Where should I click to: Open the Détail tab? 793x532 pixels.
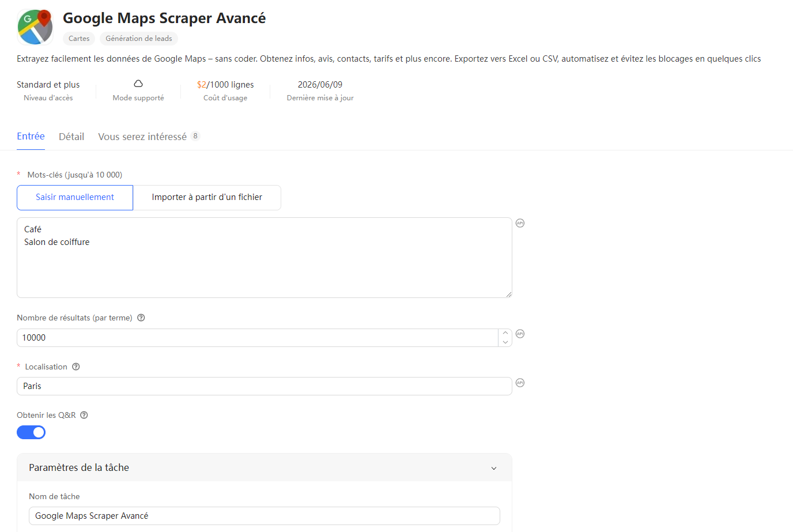(71, 137)
